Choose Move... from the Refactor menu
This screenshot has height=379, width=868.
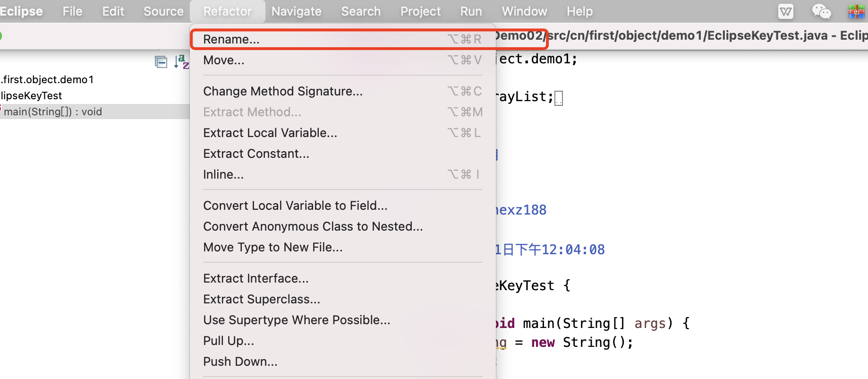click(343, 60)
